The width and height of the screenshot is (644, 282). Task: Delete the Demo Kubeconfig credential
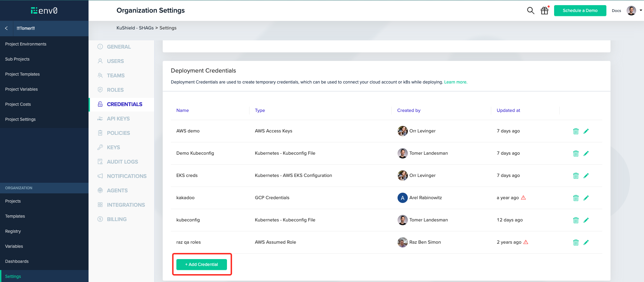(576, 153)
